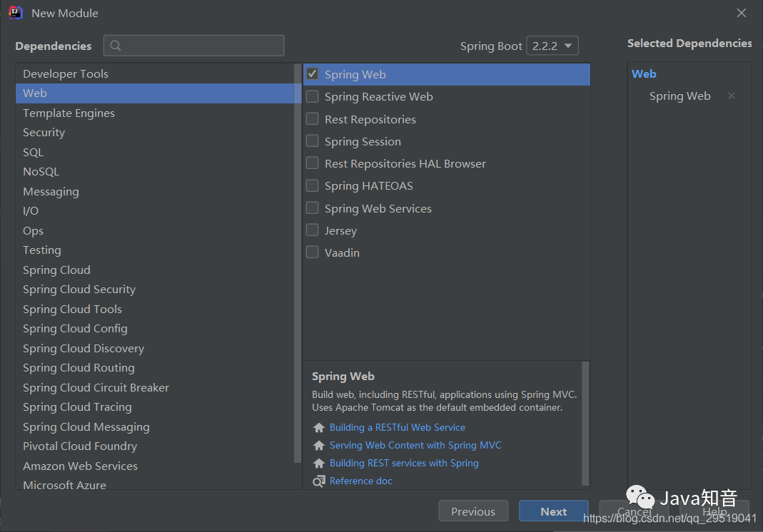This screenshot has width=763, height=532.
Task: Open the I/O category
Action: pos(155,211)
